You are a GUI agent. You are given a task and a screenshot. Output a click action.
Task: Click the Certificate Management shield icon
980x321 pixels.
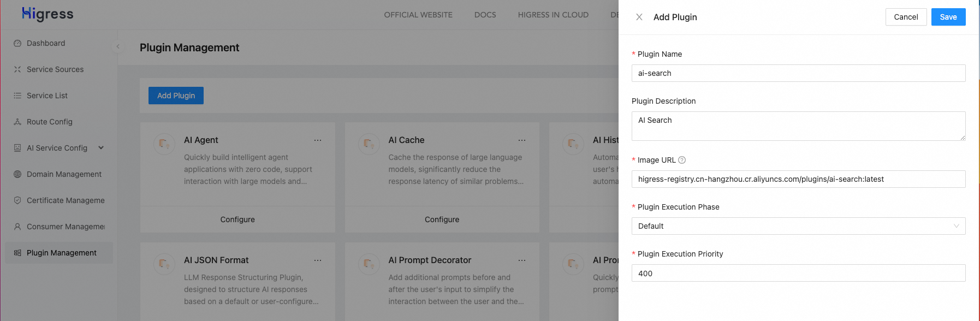click(x=17, y=200)
